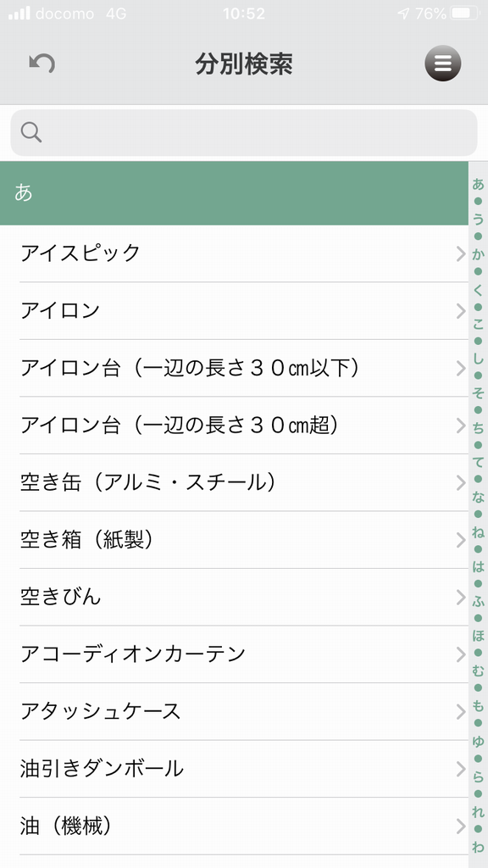The width and height of the screenshot is (488, 868).
Task: Click inside the search input field
Action: pyautogui.click(x=244, y=133)
